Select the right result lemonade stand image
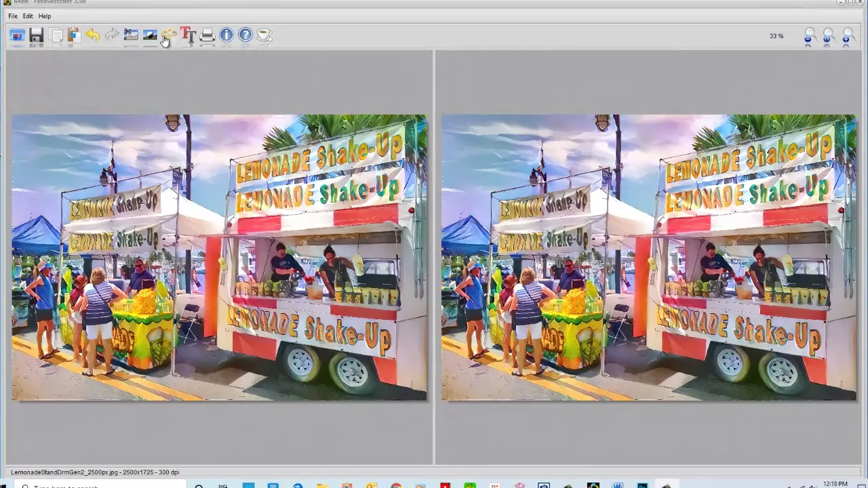The width and height of the screenshot is (868, 488). point(649,258)
